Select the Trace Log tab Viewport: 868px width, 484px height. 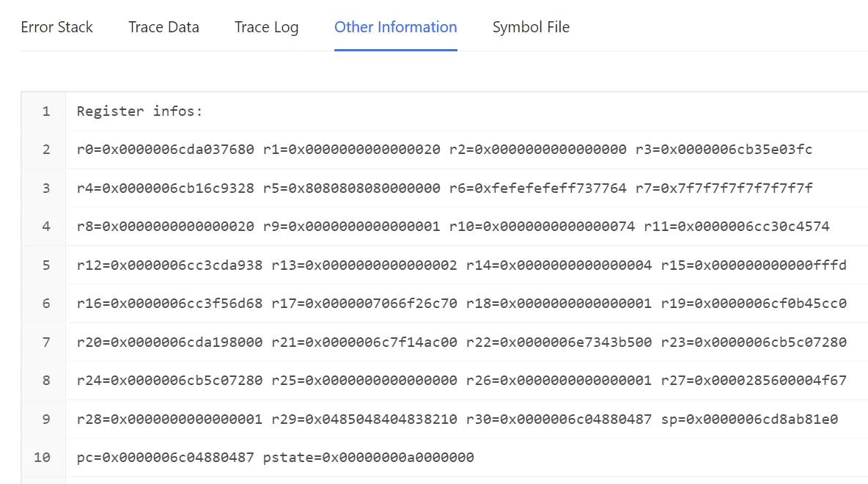click(x=266, y=27)
